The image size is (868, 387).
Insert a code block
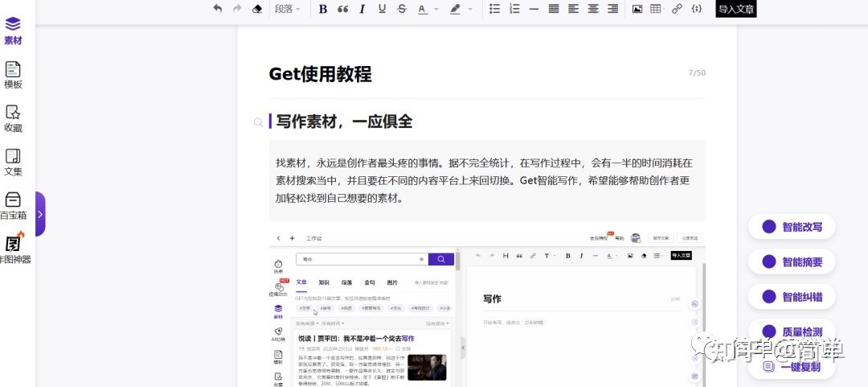(x=697, y=9)
